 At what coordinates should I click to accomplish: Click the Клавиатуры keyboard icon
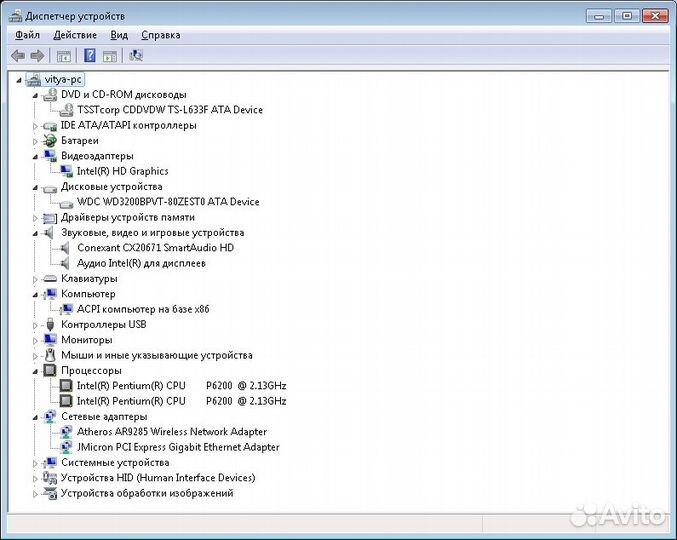pos(50,279)
